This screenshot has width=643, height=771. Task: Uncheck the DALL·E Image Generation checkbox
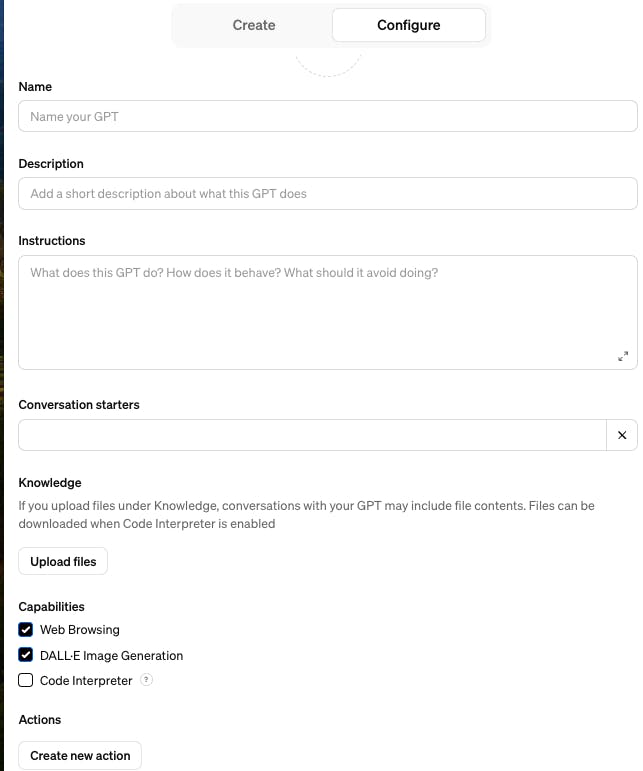tap(26, 655)
